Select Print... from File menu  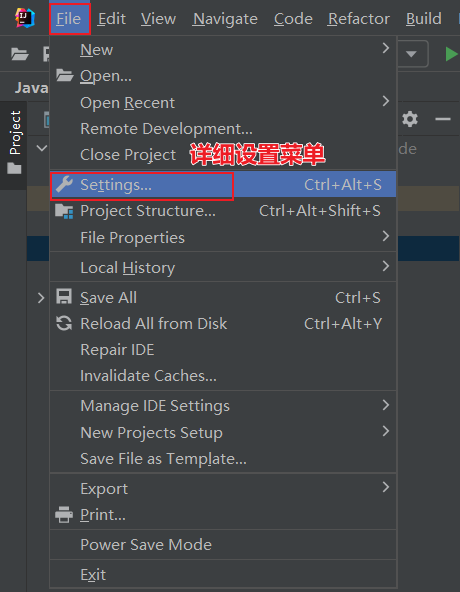223,515
